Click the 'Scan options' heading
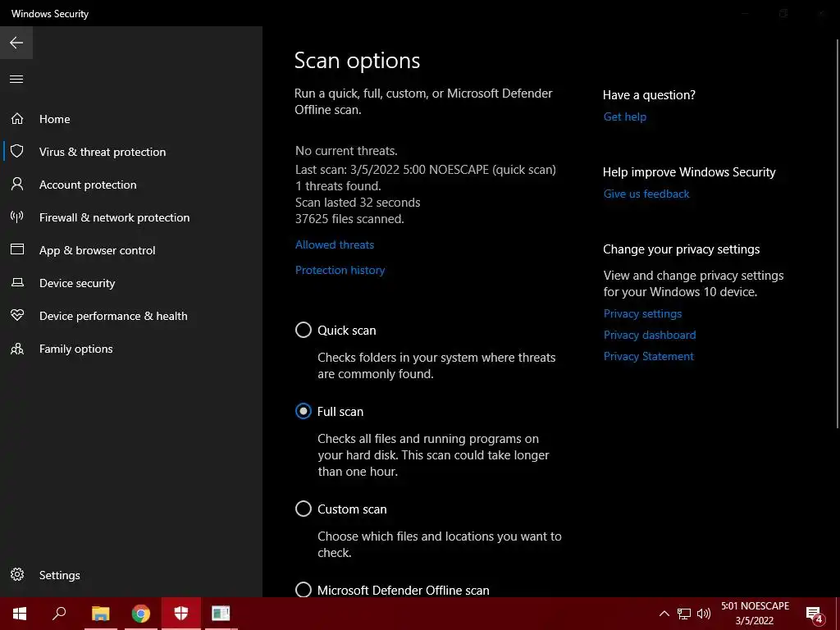840x630 pixels. (357, 61)
